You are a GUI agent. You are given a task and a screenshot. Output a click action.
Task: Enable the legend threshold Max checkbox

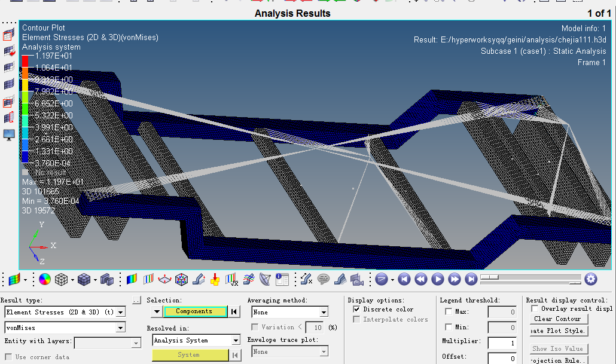[449, 312]
